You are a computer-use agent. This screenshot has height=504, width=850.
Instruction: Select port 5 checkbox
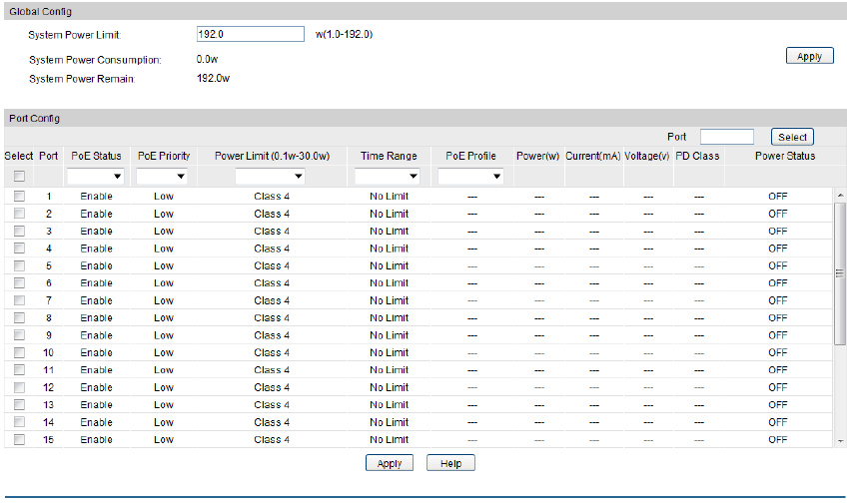[20, 265]
